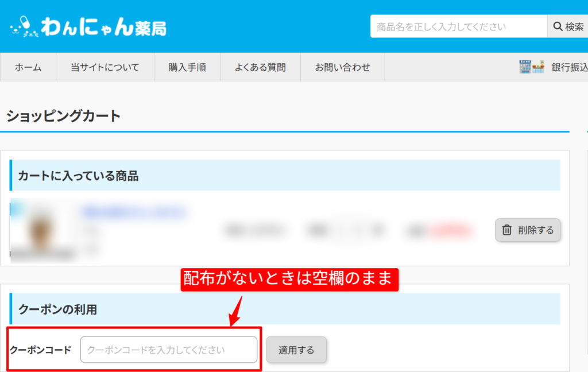The image size is (588, 372).
Task: Focus the product name search field
Action: [x=459, y=26]
